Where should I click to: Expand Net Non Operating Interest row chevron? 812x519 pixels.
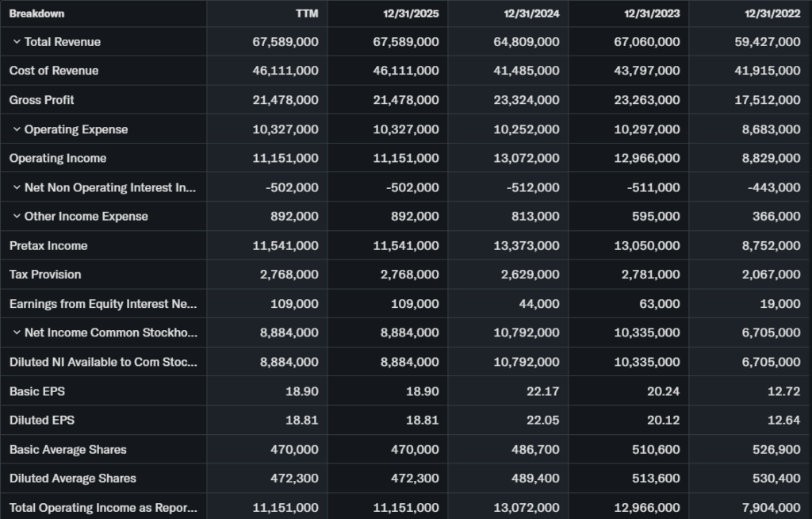[x=17, y=187]
